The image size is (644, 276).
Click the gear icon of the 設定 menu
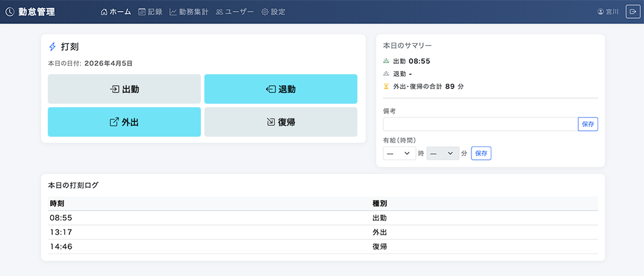click(x=265, y=12)
